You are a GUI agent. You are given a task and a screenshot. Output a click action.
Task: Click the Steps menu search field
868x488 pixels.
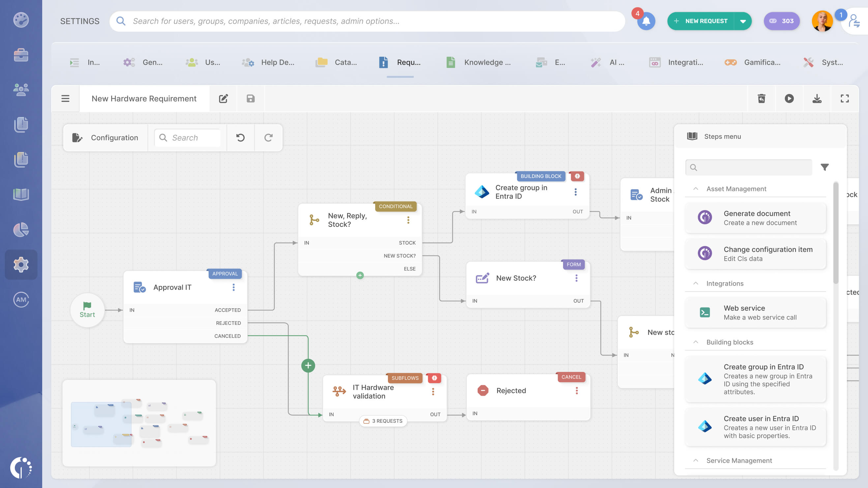[x=748, y=167]
